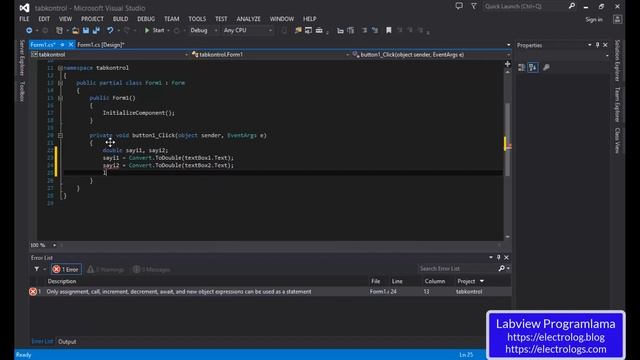Save the current file with the disk icon

coord(86,31)
